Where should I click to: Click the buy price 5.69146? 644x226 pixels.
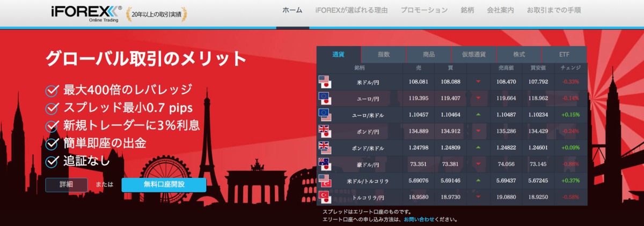[451, 180]
